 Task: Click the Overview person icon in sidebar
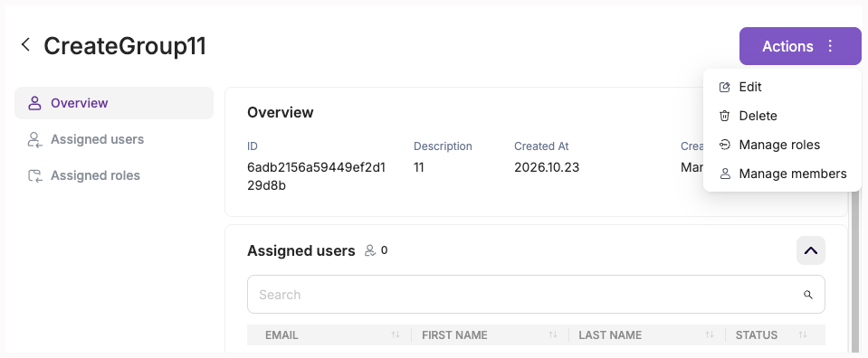[35, 103]
